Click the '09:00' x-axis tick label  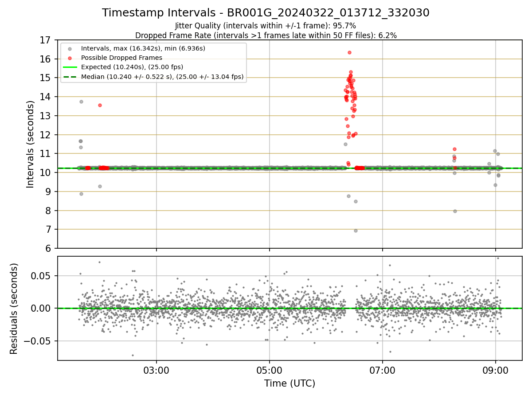pyautogui.click(x=496, y=370)
